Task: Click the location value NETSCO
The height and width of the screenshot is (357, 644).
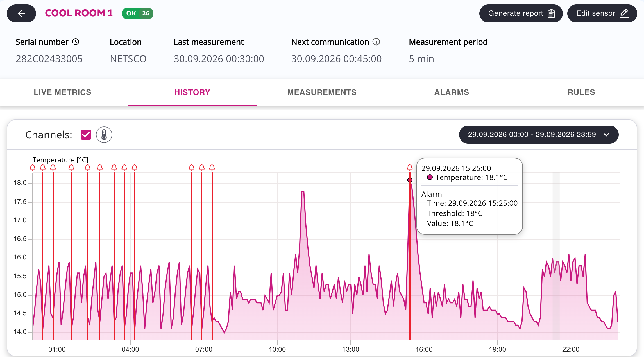Action: [x=128, y=59]
